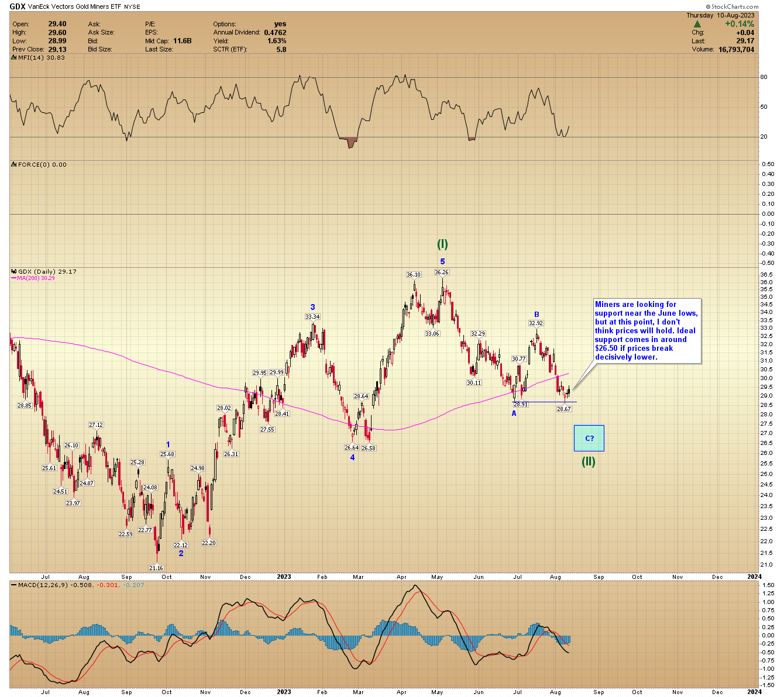Viewport: 784px width, 697px height.
Task: Click the 28.64 price label
Action: tap(361, 396)
